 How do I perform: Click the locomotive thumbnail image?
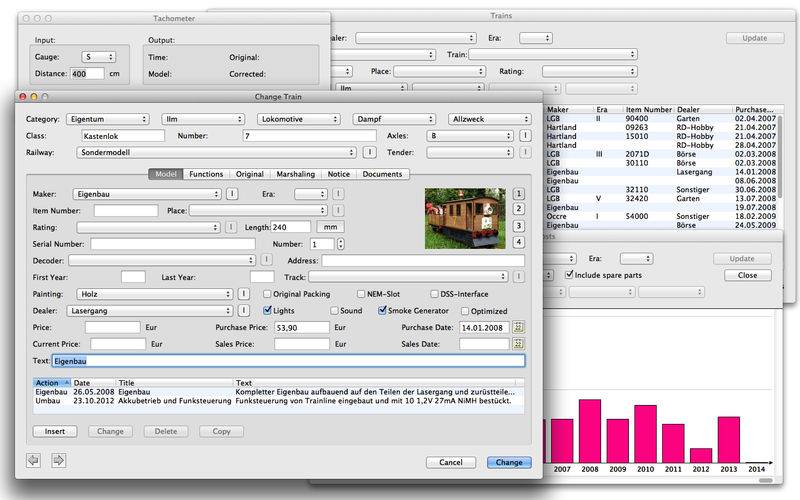[x=466, y=218]
